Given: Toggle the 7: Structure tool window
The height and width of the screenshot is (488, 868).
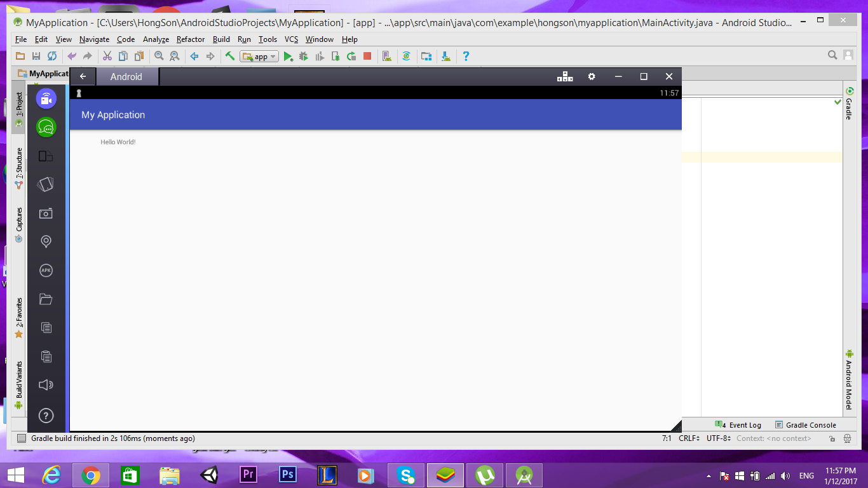Looking at the screenshot, I should point(19,168).
